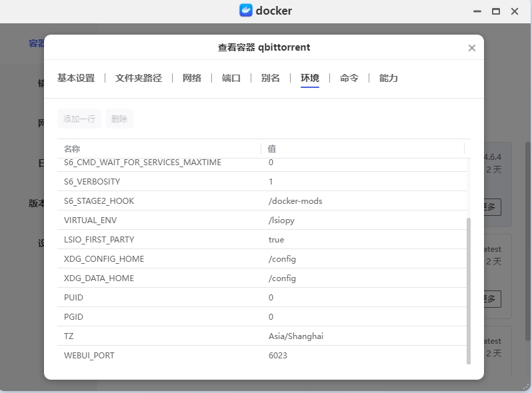Select the XDG_CONFIG_HOME variable name
The width and height of the screenshot is (532, 393).
coord(104,259)
